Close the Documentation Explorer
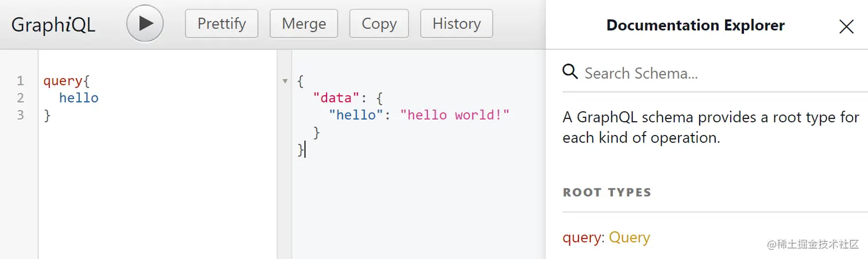This screenshot has height=259, width=868. click(x=846, y=26)
